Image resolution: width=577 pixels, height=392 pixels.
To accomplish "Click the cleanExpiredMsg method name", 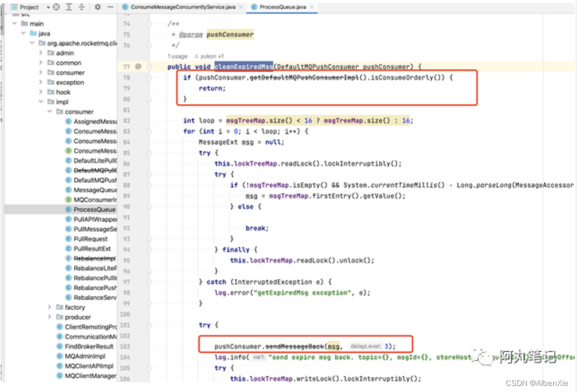I will [243, 66].
